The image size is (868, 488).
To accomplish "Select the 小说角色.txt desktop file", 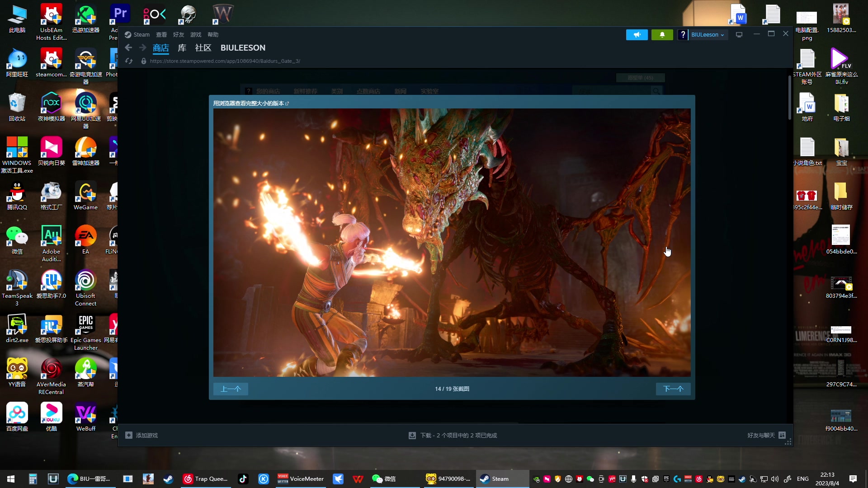I will point(807,152).
